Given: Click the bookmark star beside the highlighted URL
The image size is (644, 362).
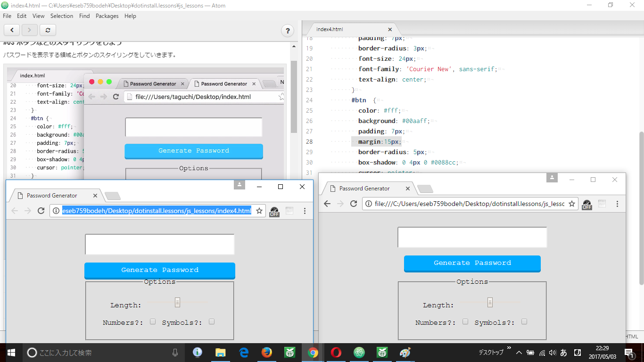Looking at the screenshot, I should [259, 211].
